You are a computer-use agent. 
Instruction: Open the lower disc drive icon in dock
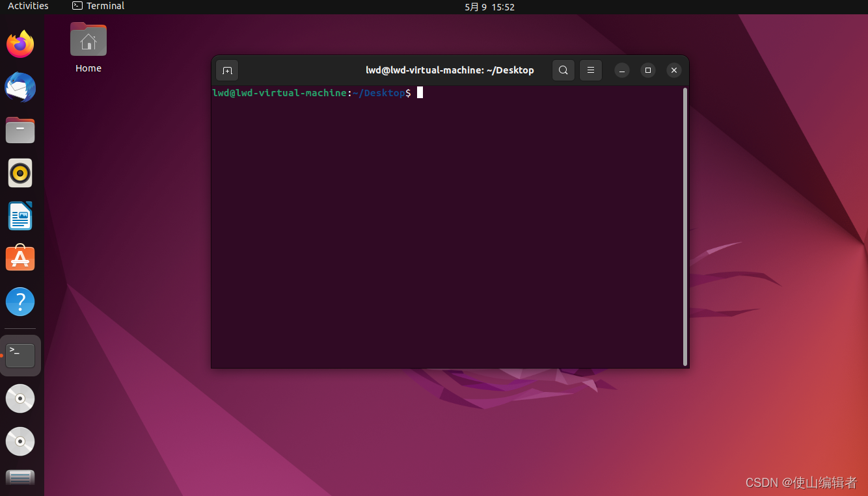(20, 441)
